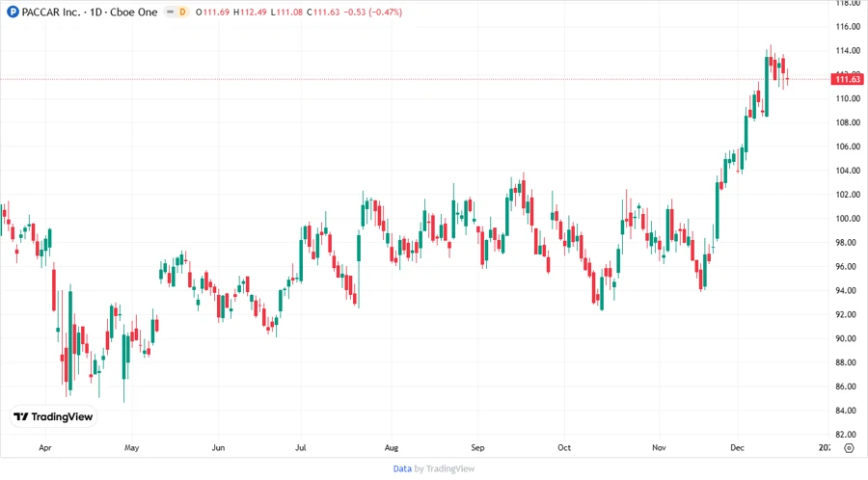Click the high value H112.49
The height and width of the screenshot is (480, 868).
(x=250, y=12)
